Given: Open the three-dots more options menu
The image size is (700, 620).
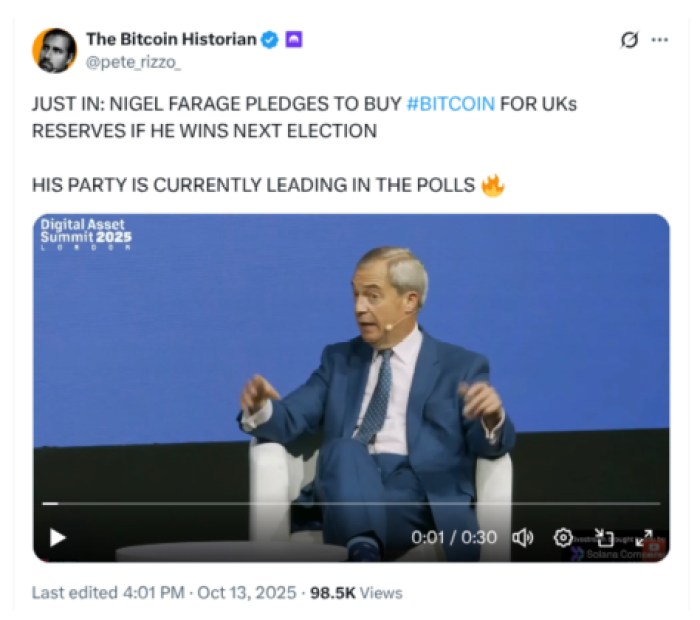Looking at the screenshot, I should pos(660,40).
